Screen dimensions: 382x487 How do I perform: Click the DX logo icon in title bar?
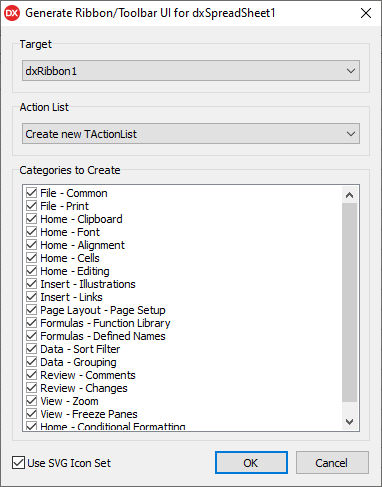click(x=12, y=13)
